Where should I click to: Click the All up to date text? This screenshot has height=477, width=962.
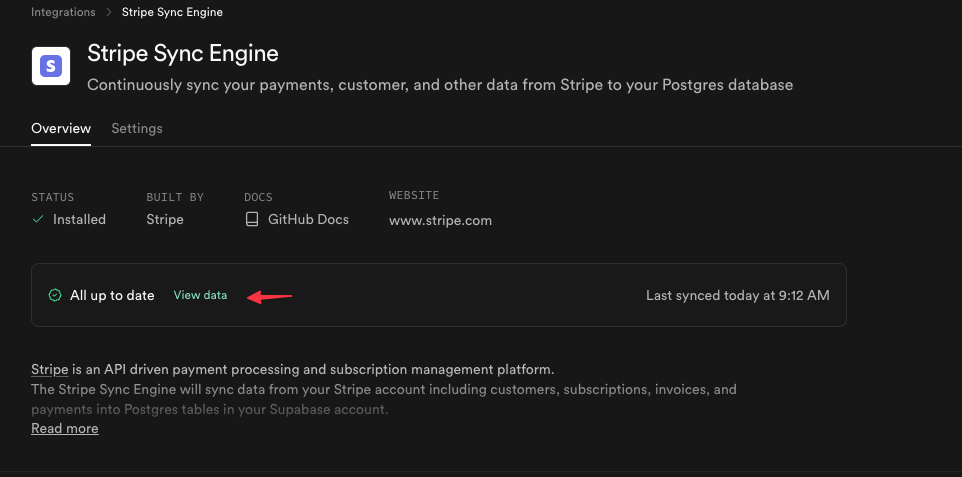coord(112,295)
